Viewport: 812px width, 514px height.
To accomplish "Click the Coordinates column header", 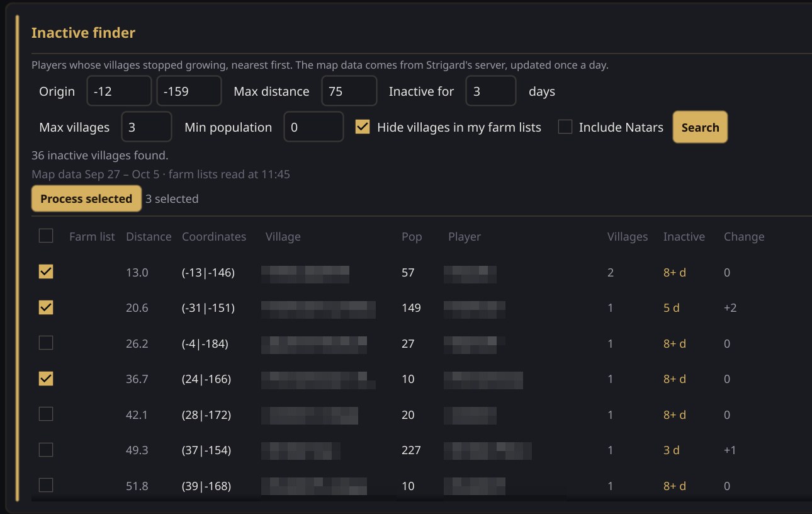I will [214, 237].
